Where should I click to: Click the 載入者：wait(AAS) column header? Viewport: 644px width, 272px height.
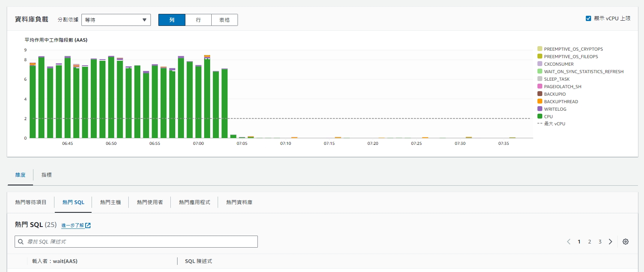coord(55,261)
